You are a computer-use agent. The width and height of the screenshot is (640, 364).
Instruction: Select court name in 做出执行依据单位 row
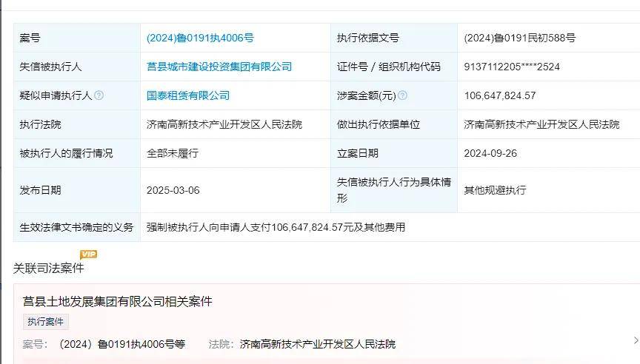point(541,124)
